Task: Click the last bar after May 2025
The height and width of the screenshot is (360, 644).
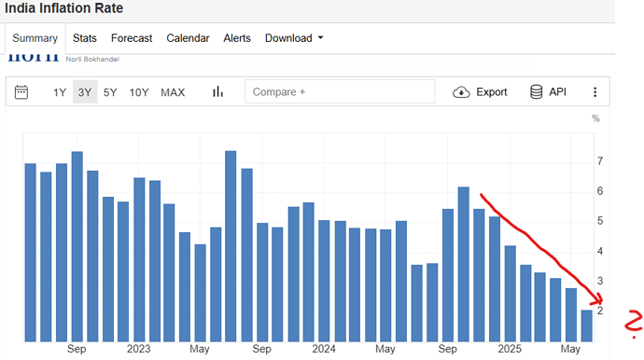Action: (x=586, y=325)
